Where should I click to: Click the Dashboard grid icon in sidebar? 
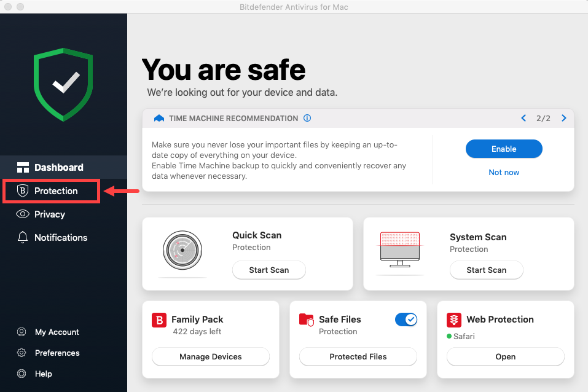coord(23,167)
